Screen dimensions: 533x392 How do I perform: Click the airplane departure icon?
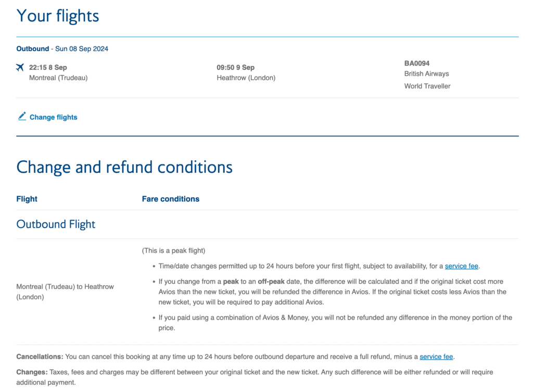(19, 67)
